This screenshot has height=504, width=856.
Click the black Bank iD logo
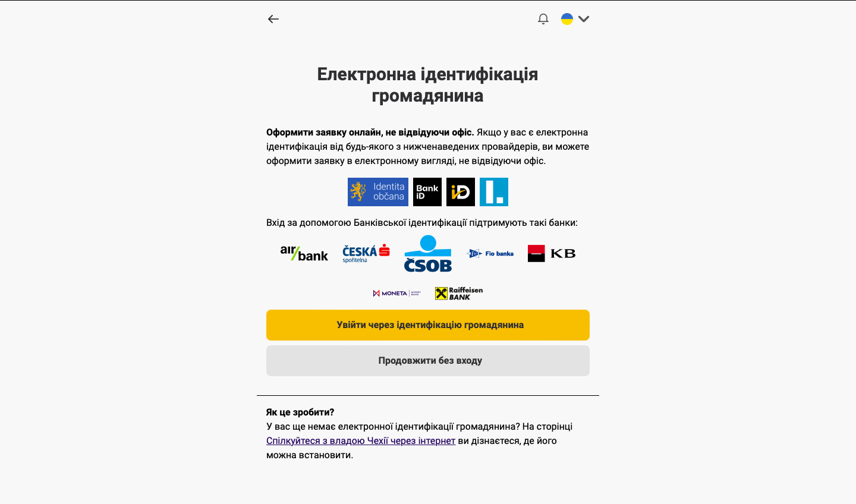click(x=427, y=192)
